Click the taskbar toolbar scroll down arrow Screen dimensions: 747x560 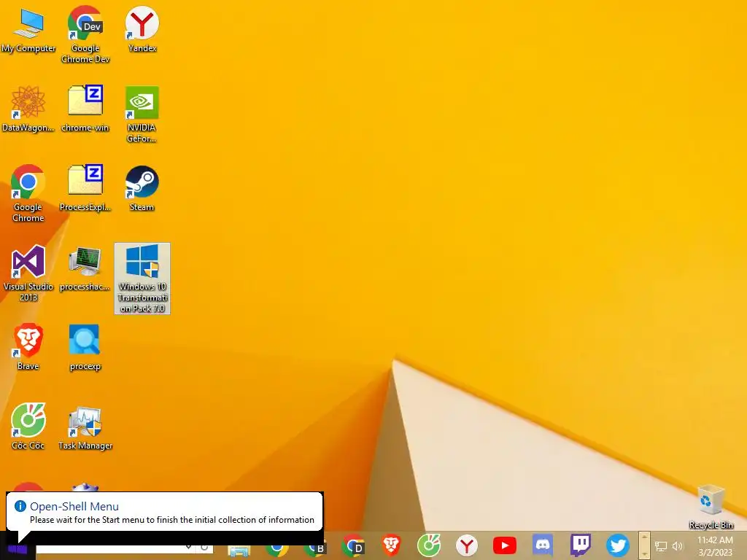click(644, 554)
